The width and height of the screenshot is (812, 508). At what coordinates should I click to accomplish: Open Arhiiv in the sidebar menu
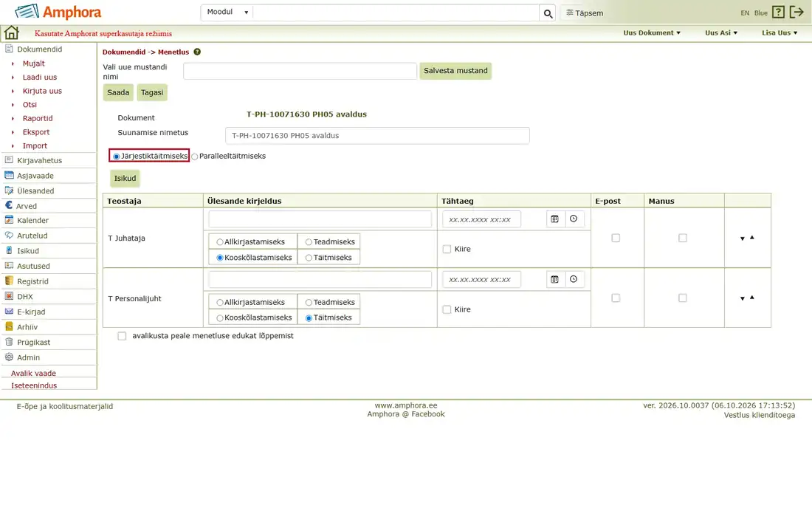click(x=27, y=327)
